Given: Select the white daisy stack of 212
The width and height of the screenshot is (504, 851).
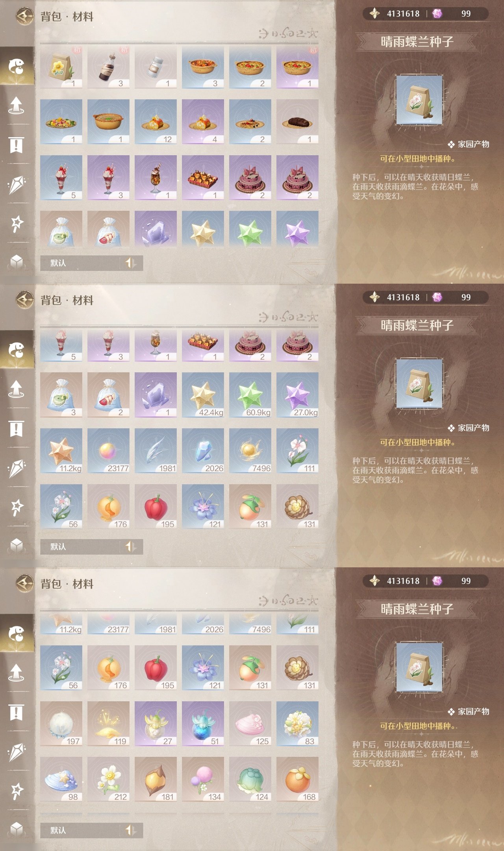Looking at the screenshot, I should (108, 779).
